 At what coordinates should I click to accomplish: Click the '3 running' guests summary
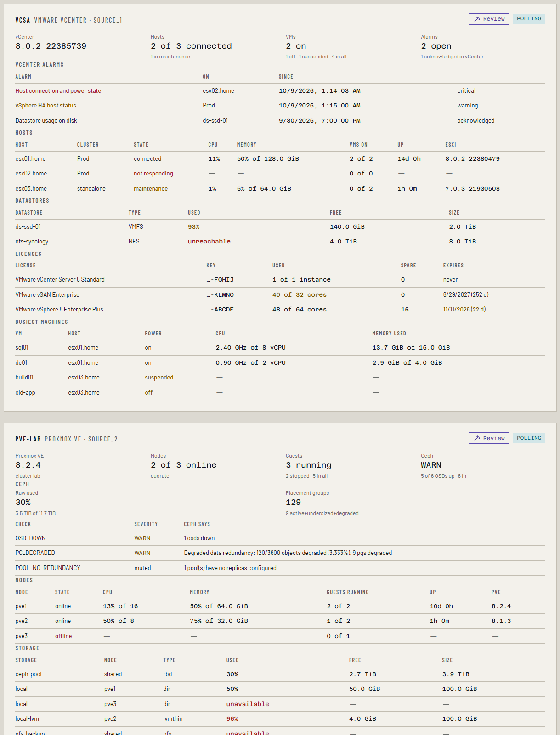coord(308,465)
